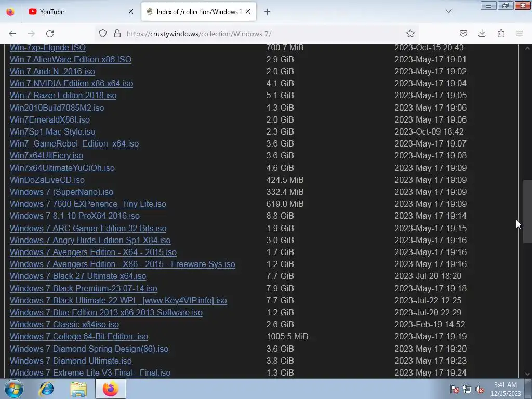Download Windows 7 Blue Edition 2013 x86 iso
The image size is (532, 399).
tap(106, 312)
